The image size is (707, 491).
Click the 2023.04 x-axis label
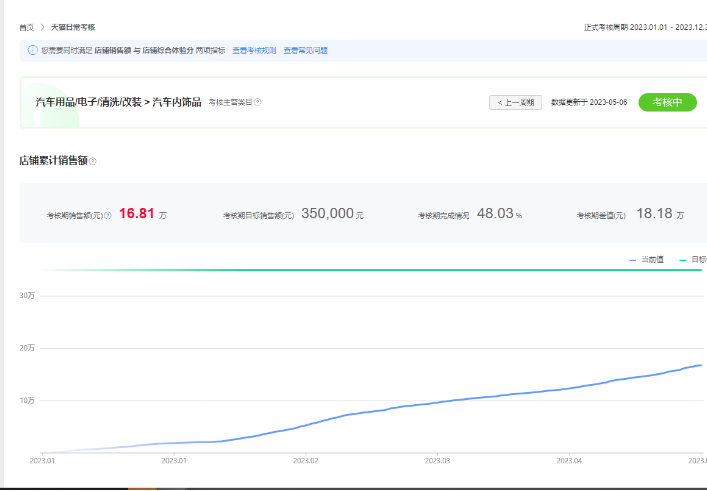click(569, 461)
